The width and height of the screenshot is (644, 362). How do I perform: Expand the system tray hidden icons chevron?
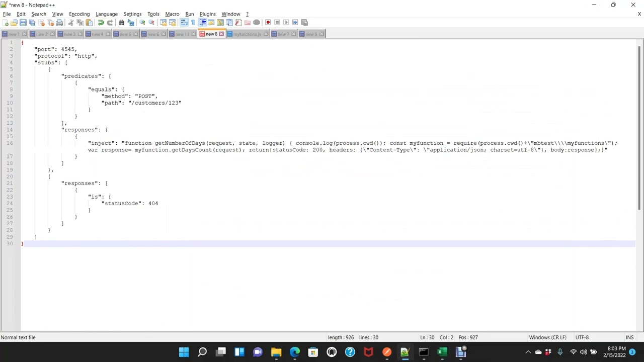(x=528, y=352)
